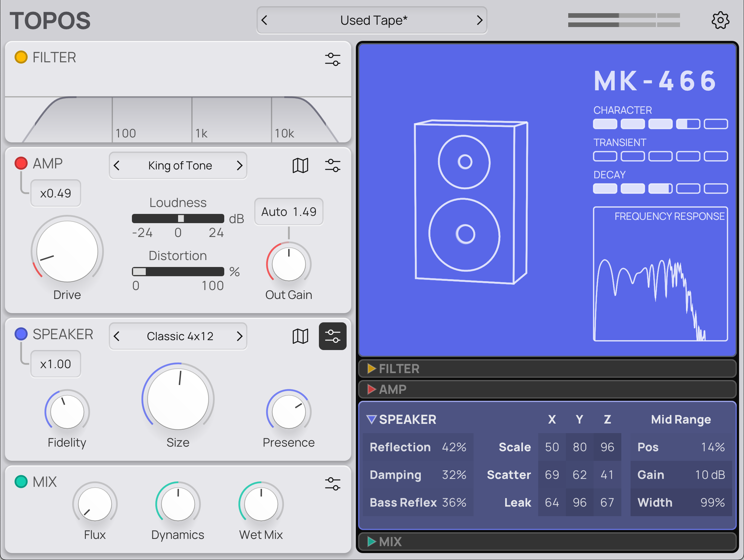
Task: Switch to the next amp after King of Tone
Action: point(240,165)
